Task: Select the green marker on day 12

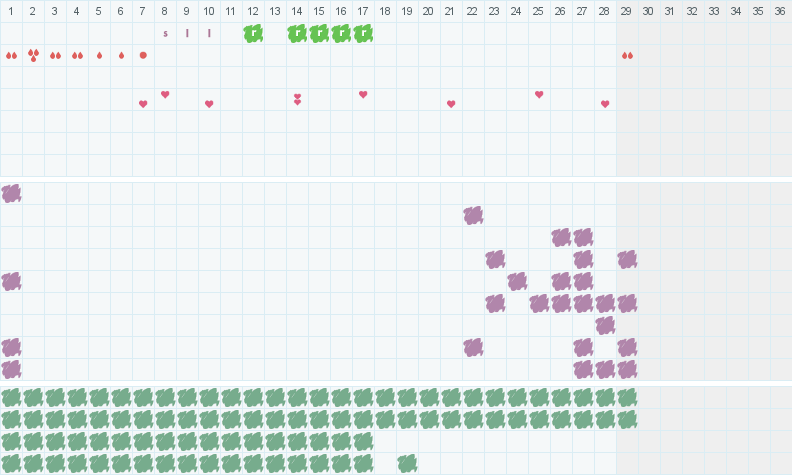Action: [253, 33]
